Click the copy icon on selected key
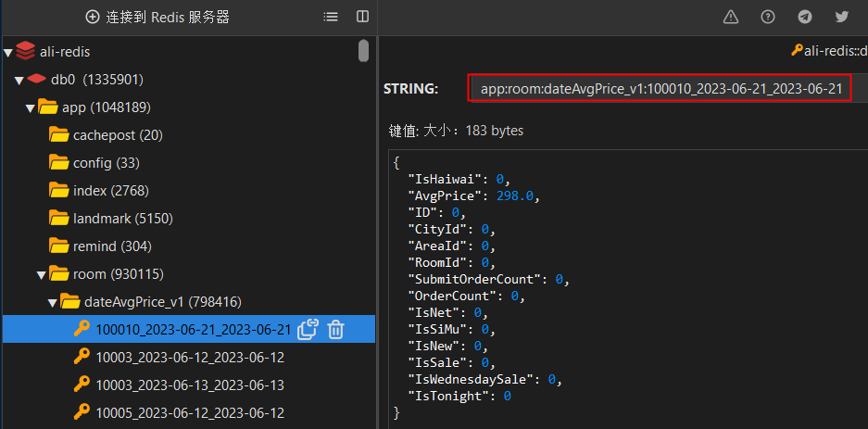868x429 pixels. pos(308,329)
